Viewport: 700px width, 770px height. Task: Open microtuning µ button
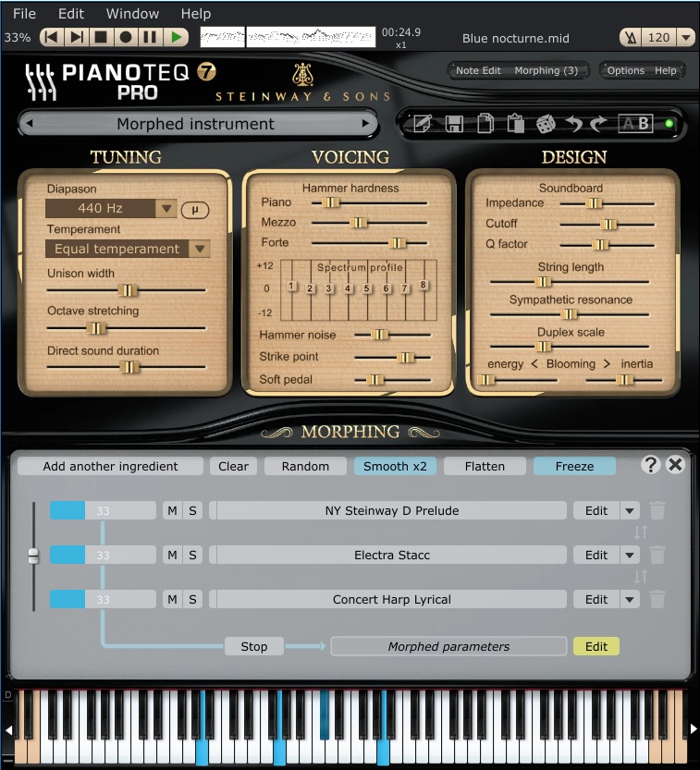pos(195,210)
